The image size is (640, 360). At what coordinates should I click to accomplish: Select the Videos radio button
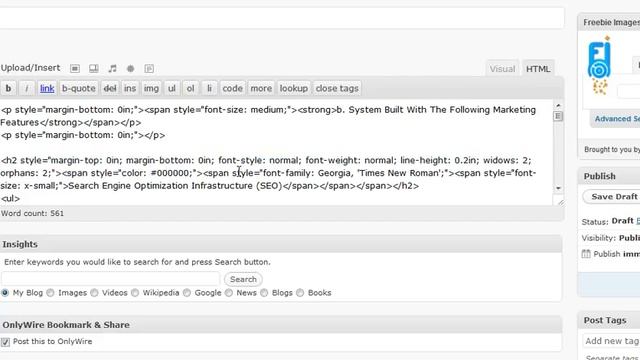point(94,293)
